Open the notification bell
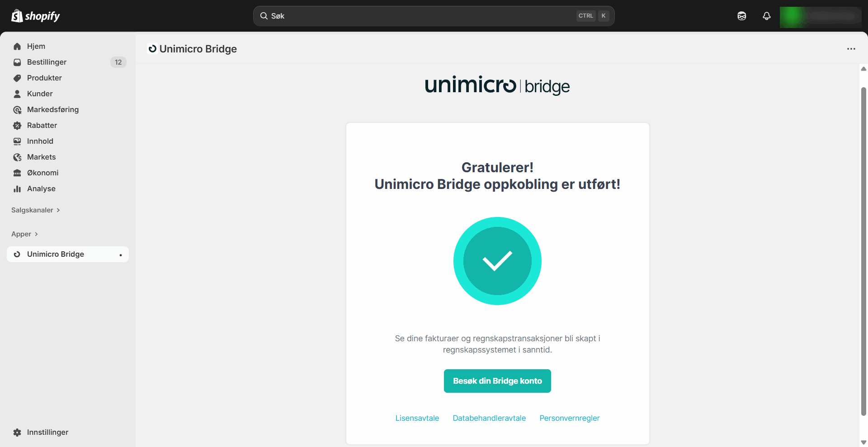 (x=766, y=16)
